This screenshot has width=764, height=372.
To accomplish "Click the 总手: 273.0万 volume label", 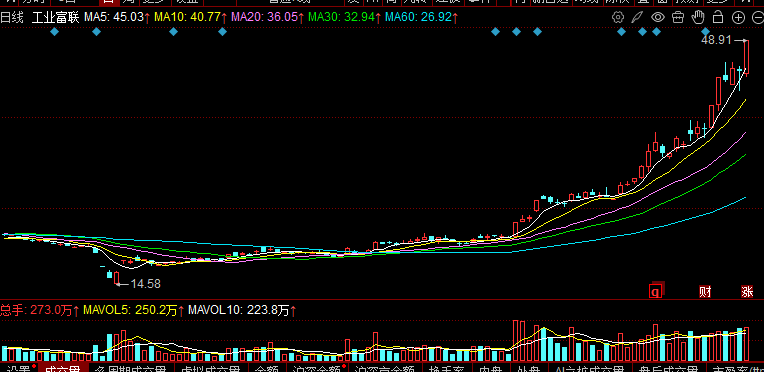I will pyautogui.click(x=40, y=310).
